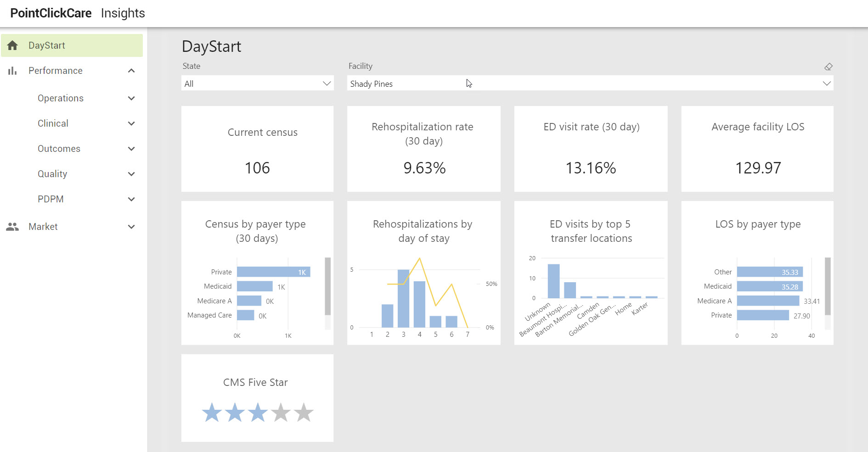
Task: Click the Performance bar chart icon
Action: point(12,71)
